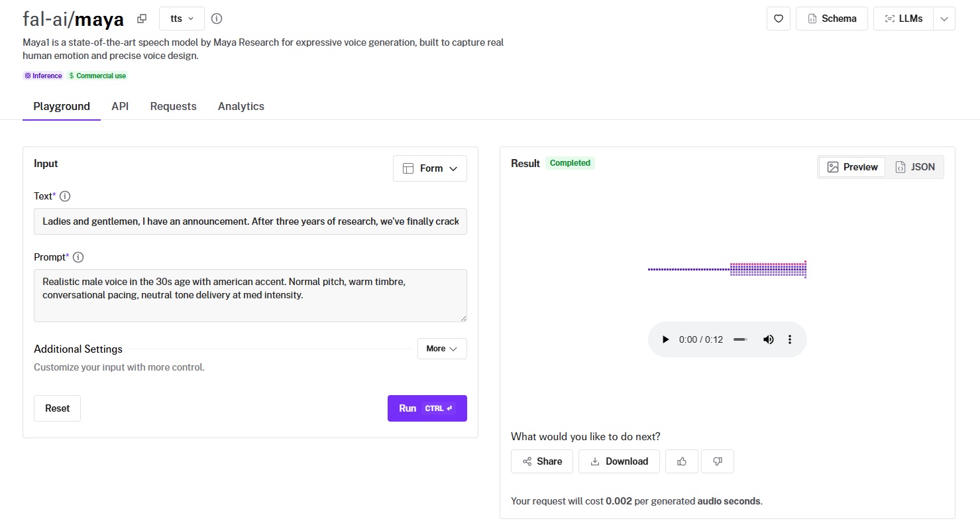Open the LLMs dropdown arrow

(x=944, y=19)
